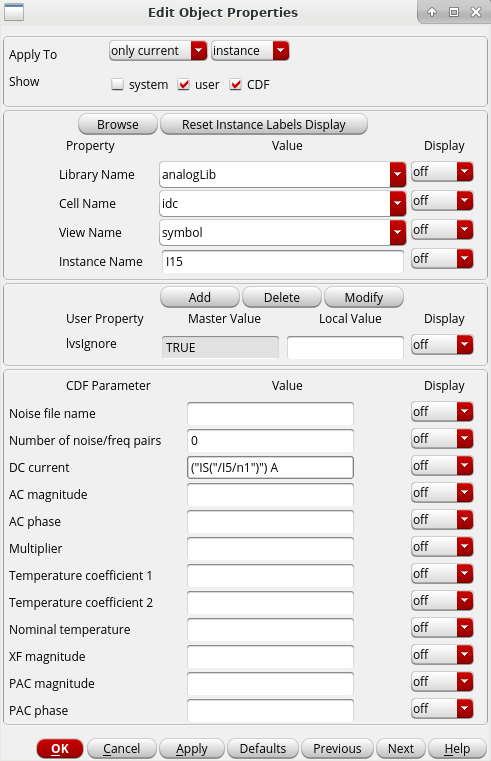Screen dimensions: 491x761
Task: Uncheck the CDF Show checkbox
Action: [x=235, y=84]
